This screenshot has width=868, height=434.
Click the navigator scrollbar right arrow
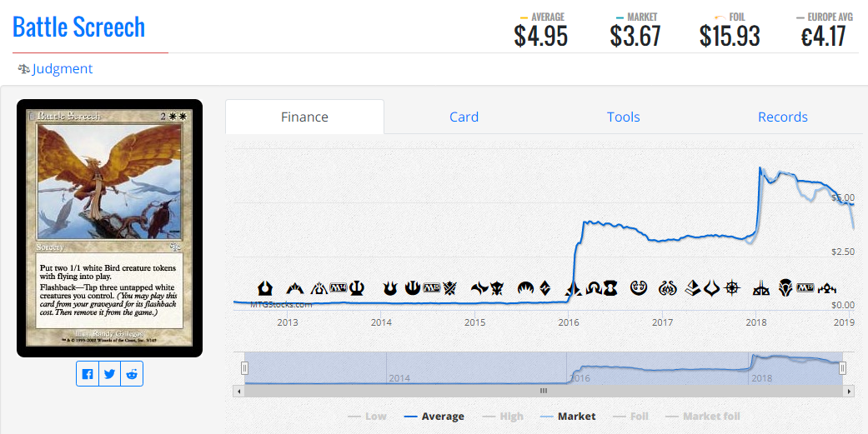pyautogui.click(x=850, y=391)
